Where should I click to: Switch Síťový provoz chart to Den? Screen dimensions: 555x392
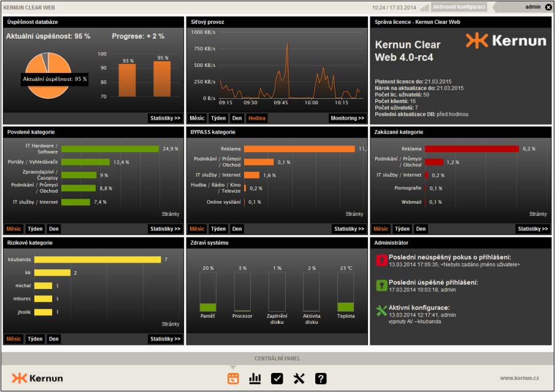pos(237,118)
